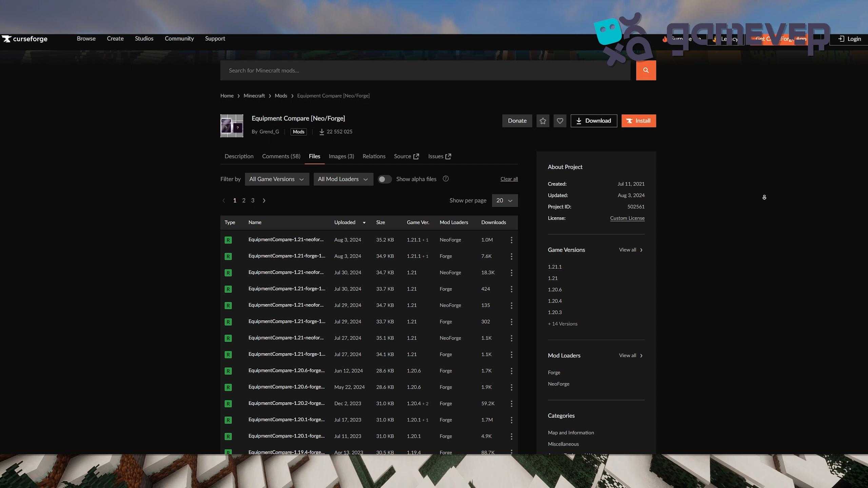Open All Game Versions dropdown
This screenshot has width=868, height=488.
[x=277, y=179]
